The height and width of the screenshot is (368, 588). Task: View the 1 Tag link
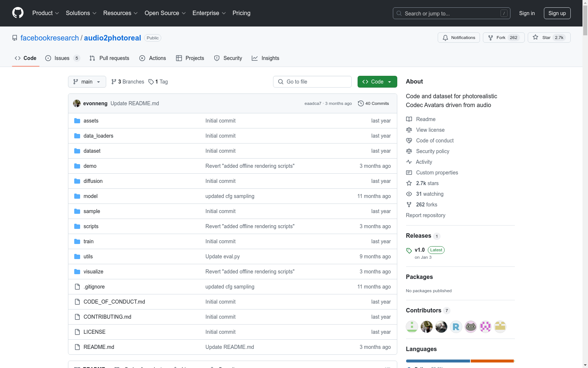coord(158,82)
